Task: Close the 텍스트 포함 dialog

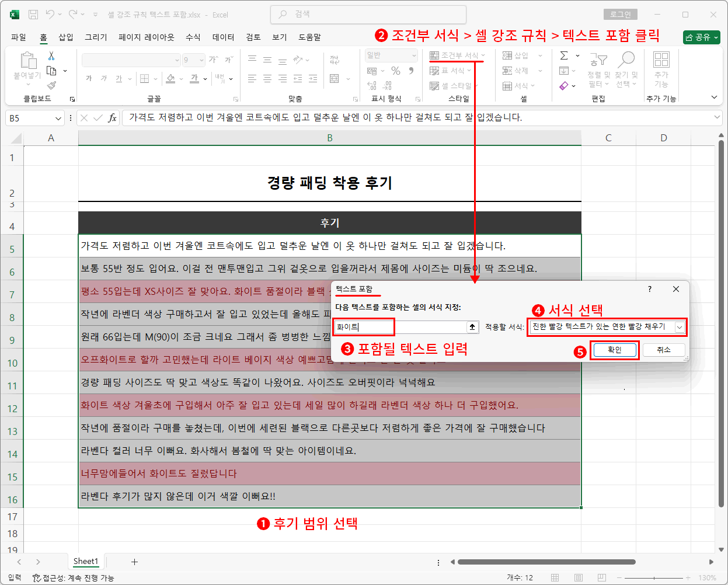Action: tap(676, 289)
